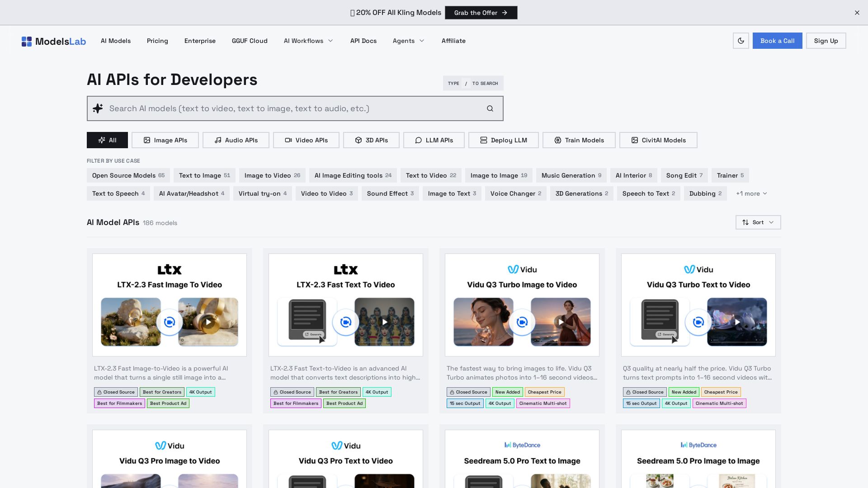Open the rock headphones source image thumbnail
This screenshot has height=488, width=868.
click(131, 322)
